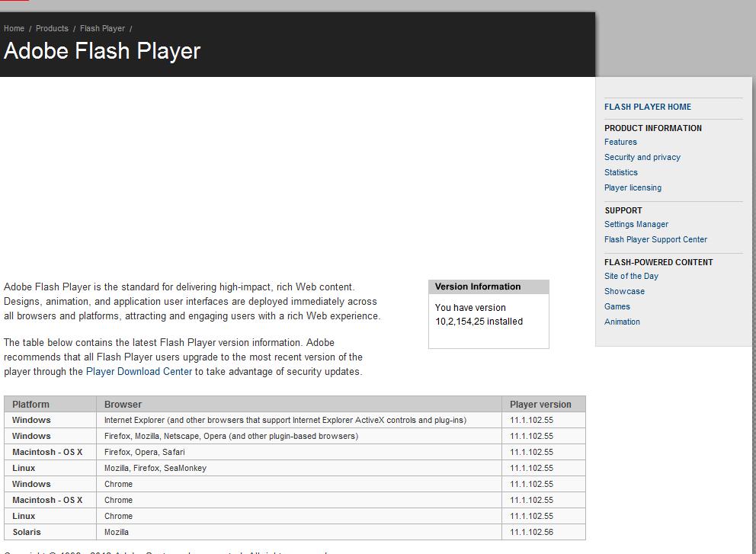Open the Games sidebar link
Viewport: 756px width, 554px height.
[617, 306]
